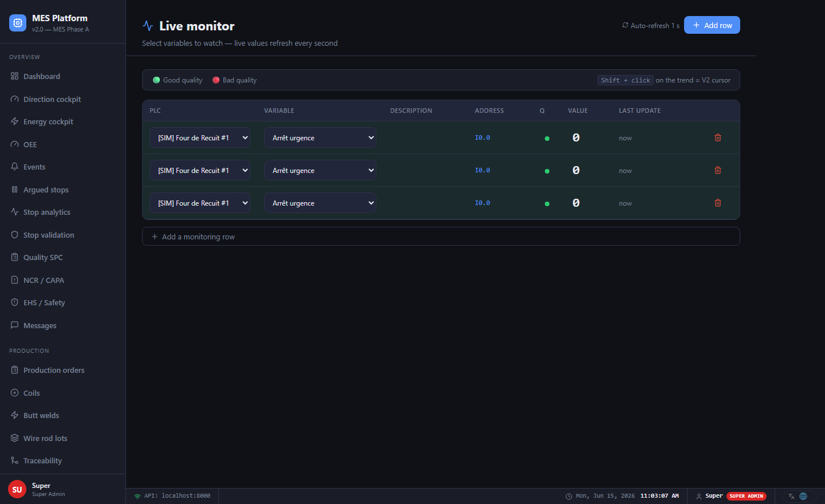825x504 pixels.
Task: Click the Dashboard grid icon in sidebar
Action: 15,76
